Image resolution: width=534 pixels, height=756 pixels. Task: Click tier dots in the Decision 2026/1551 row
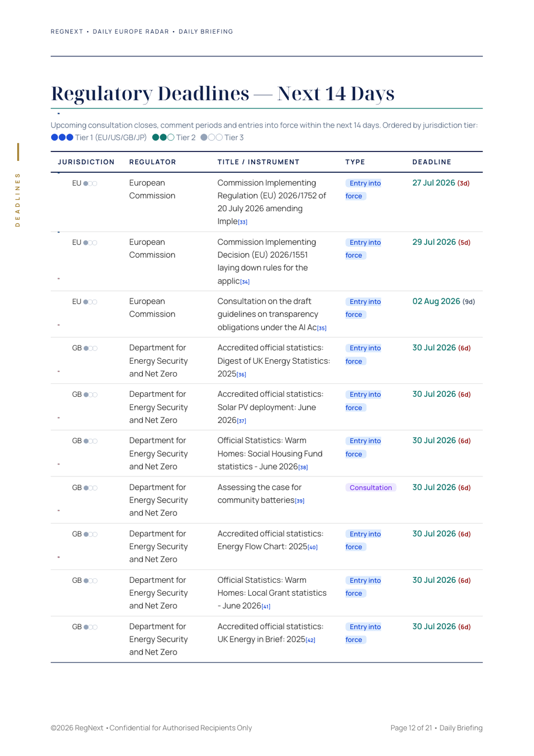(90, 243)
